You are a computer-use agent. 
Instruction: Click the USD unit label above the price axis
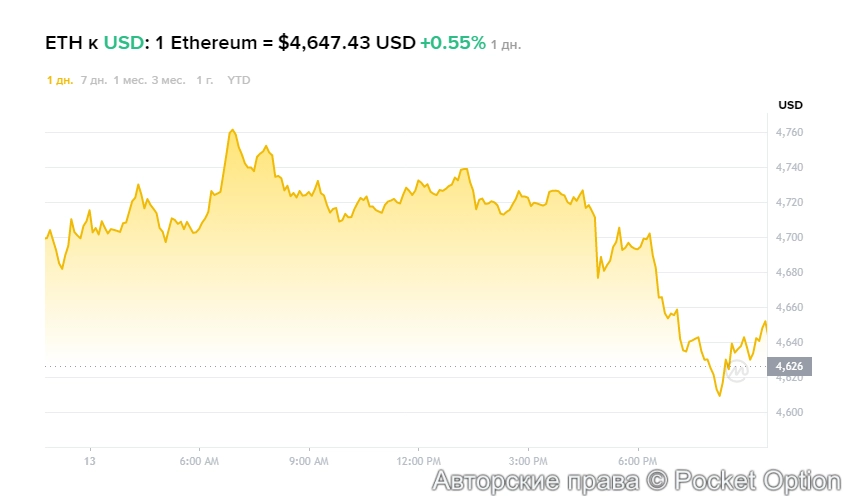[790, 105]
